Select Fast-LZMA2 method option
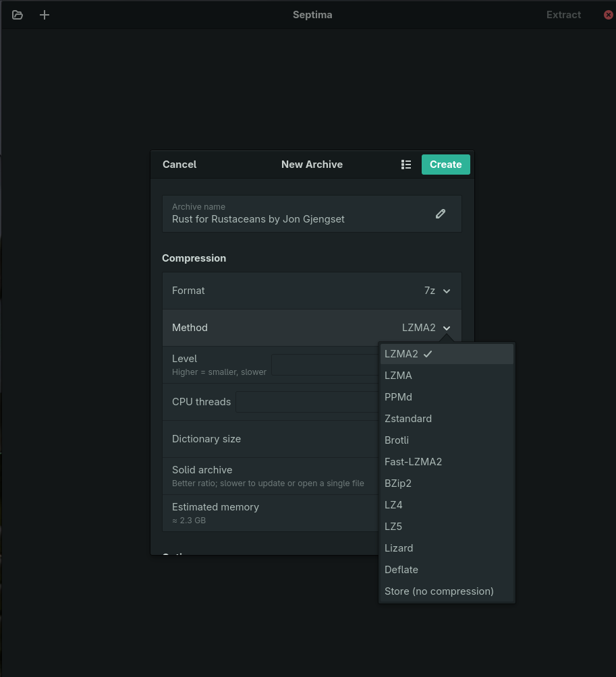Screen dimensions: 616x677 pos(447,462)
